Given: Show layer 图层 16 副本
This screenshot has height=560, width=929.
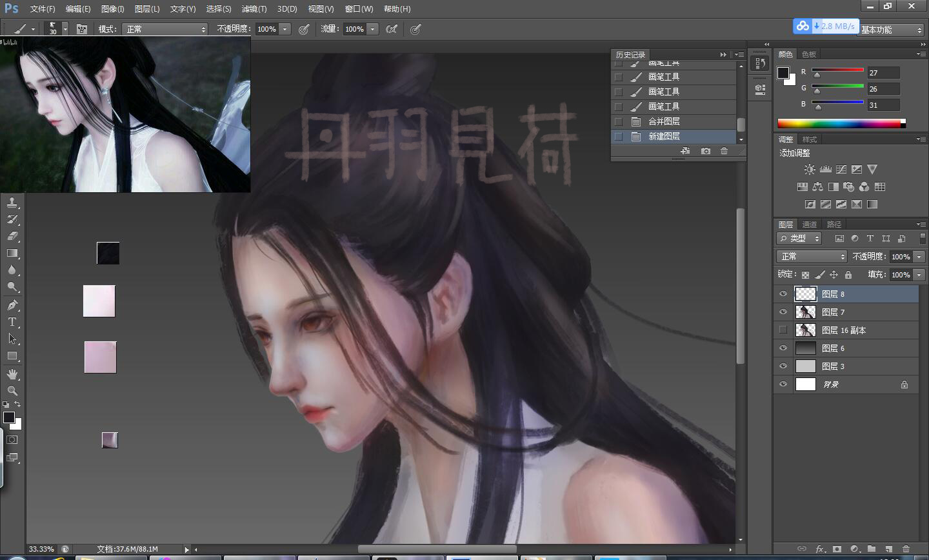Looking at the screenshot, I should pos(783,330).
